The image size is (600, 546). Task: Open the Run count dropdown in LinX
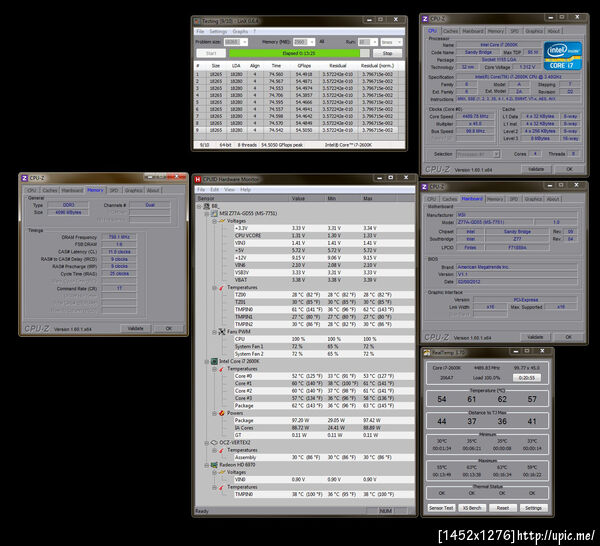[x=374, y=42]
